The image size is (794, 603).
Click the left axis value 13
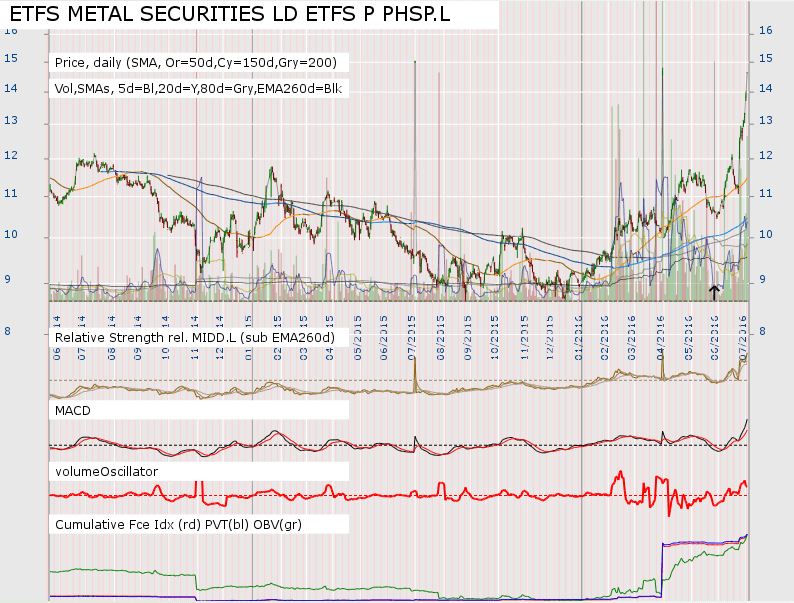coord(11,120)
